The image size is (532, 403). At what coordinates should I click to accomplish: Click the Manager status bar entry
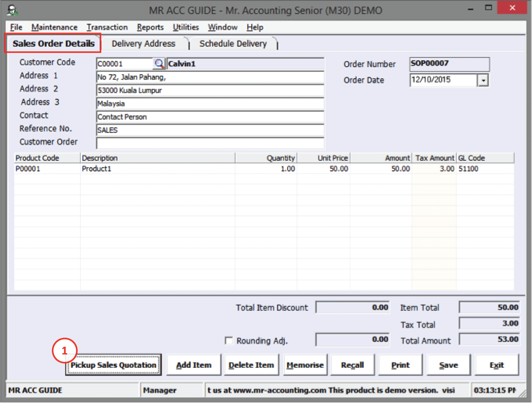172,390
